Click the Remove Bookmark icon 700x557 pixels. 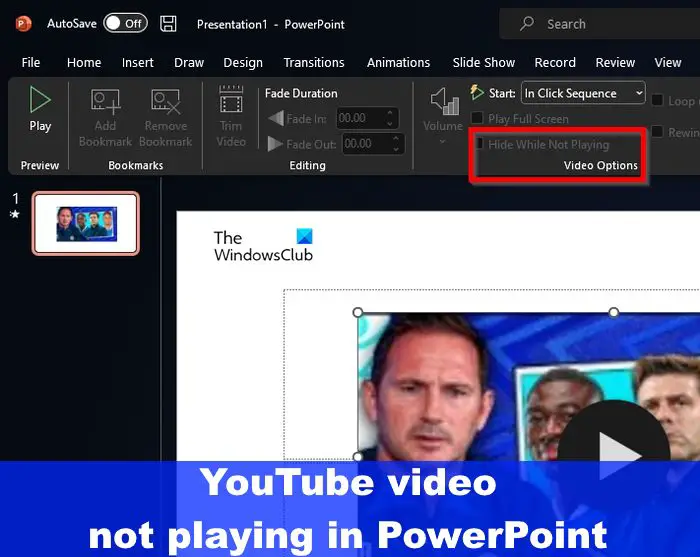pyautogui.click(x=165, y=103)
